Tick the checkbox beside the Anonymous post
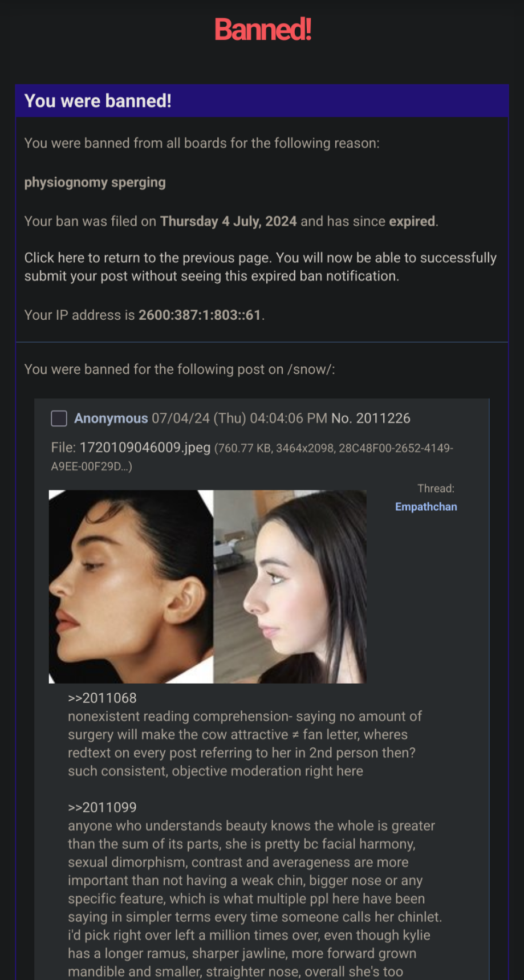The width and height of the screenshot is (524, 980). pos(59,418)
